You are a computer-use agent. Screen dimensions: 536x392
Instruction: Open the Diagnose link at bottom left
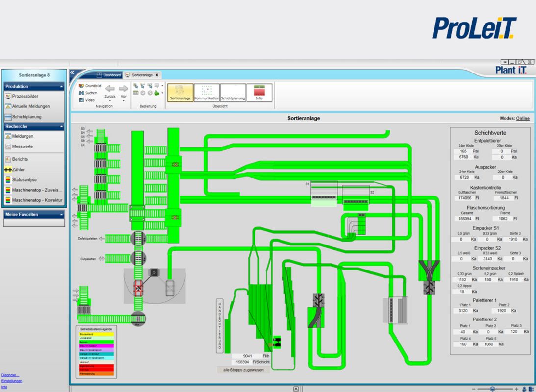(9, 374)
